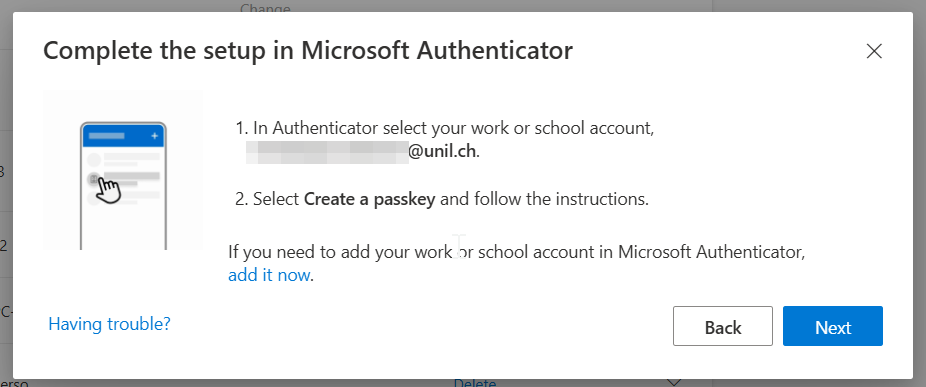
Task: Open the 'Having trouble?' link
Action: pos(109,324)
